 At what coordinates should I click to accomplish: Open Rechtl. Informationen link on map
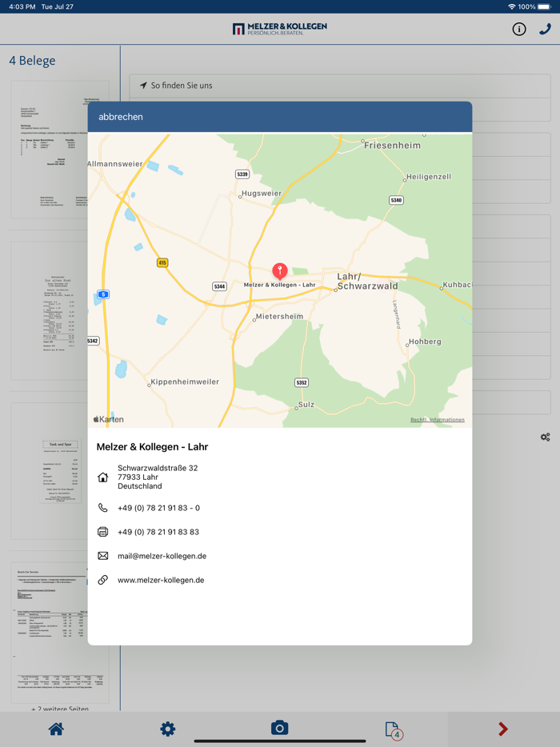pyautogui.click(x=438, y=420)
